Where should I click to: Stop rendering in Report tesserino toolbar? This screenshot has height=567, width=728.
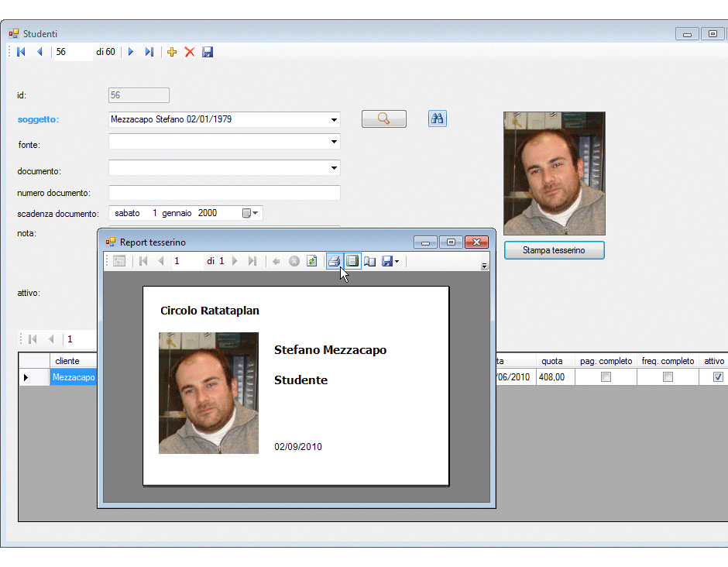click(294, 262)
